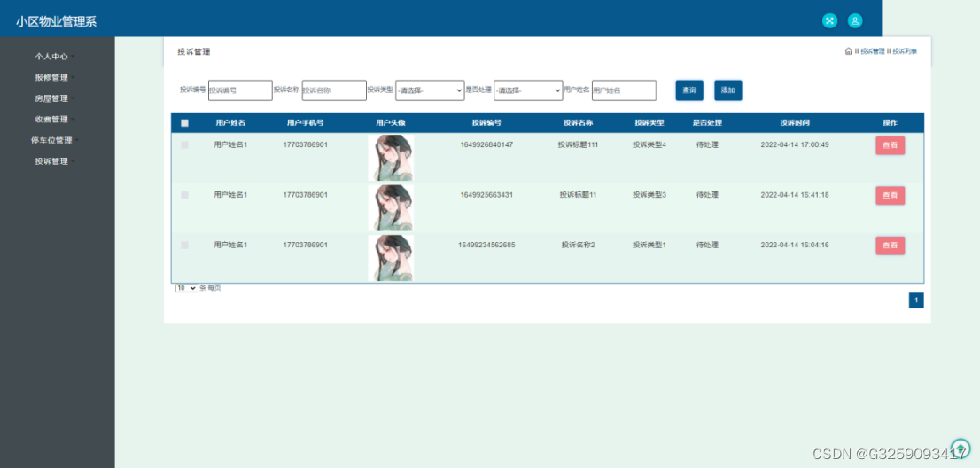Check the row with 投诉名称2
This screenshot has width=980, height=468.
[x=184, y=245]
